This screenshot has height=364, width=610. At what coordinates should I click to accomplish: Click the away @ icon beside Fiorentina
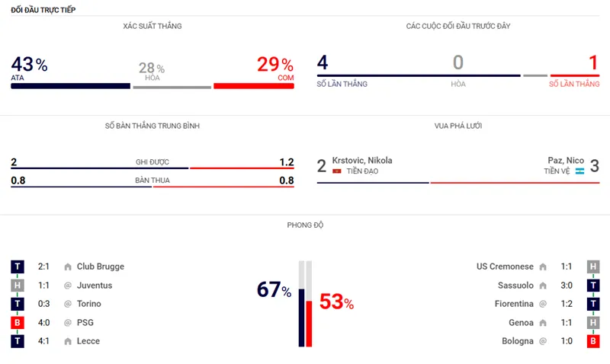(x=543, y=304)
